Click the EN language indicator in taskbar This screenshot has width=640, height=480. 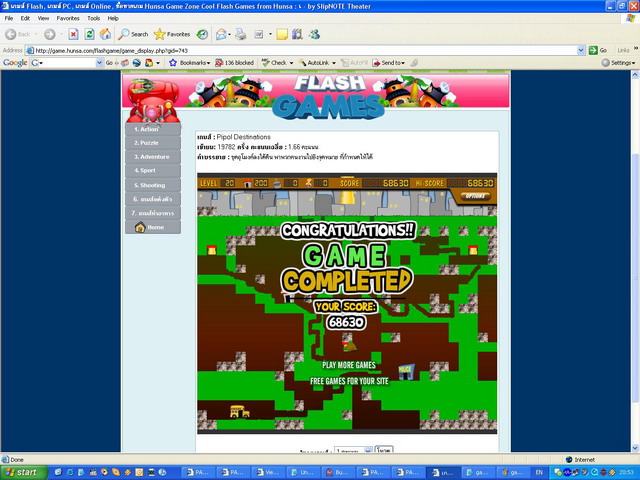pos(539,472)
